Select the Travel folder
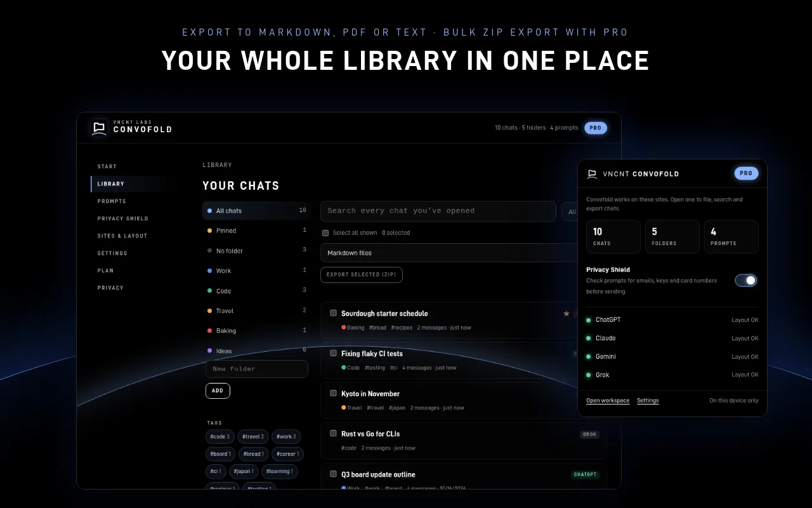Screen dimensions: 812x508 click(x=256, y=311)
